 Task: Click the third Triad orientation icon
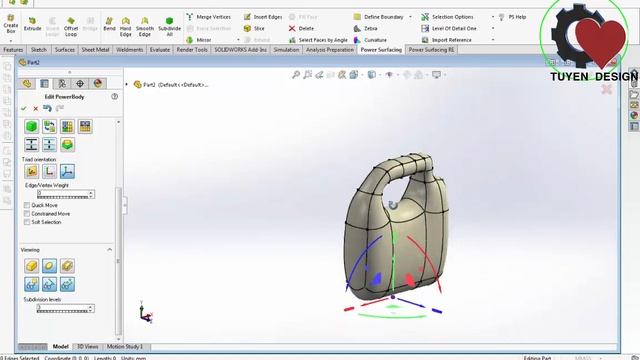pyautogui.click(x=67, y=171)
